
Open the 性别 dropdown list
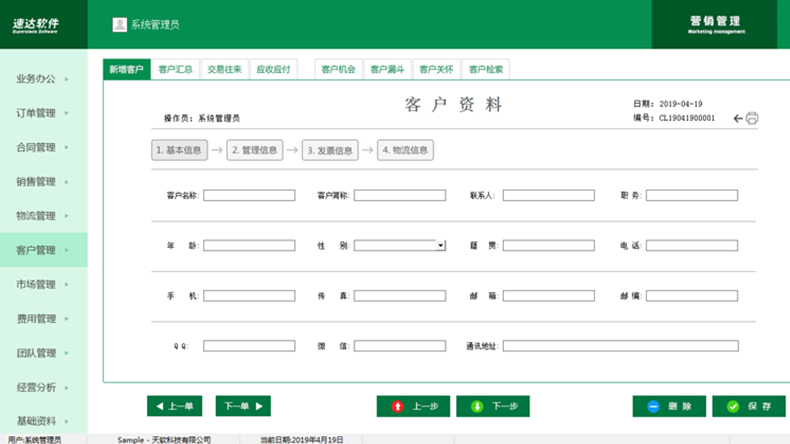click(x=440, y=245)
